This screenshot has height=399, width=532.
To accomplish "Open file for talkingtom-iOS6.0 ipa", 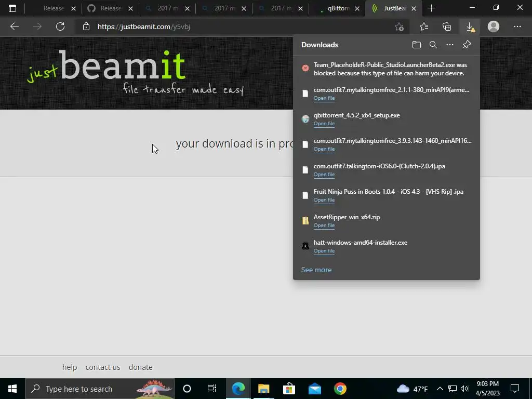I will (324, 175).
